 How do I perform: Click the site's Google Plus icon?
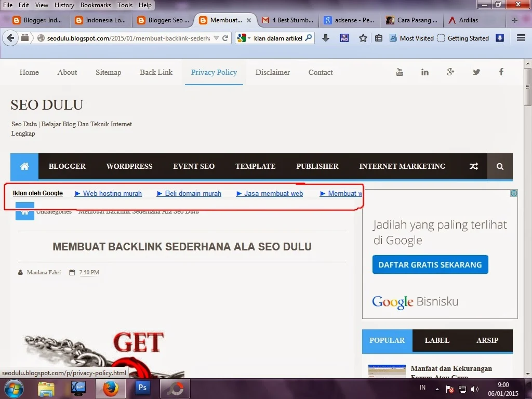coord(450,72)
